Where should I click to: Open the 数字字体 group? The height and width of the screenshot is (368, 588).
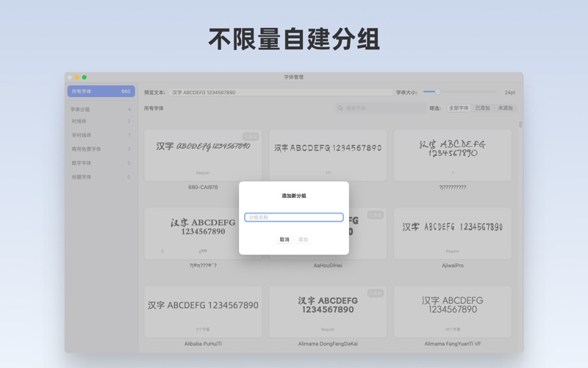click(101, 163)
